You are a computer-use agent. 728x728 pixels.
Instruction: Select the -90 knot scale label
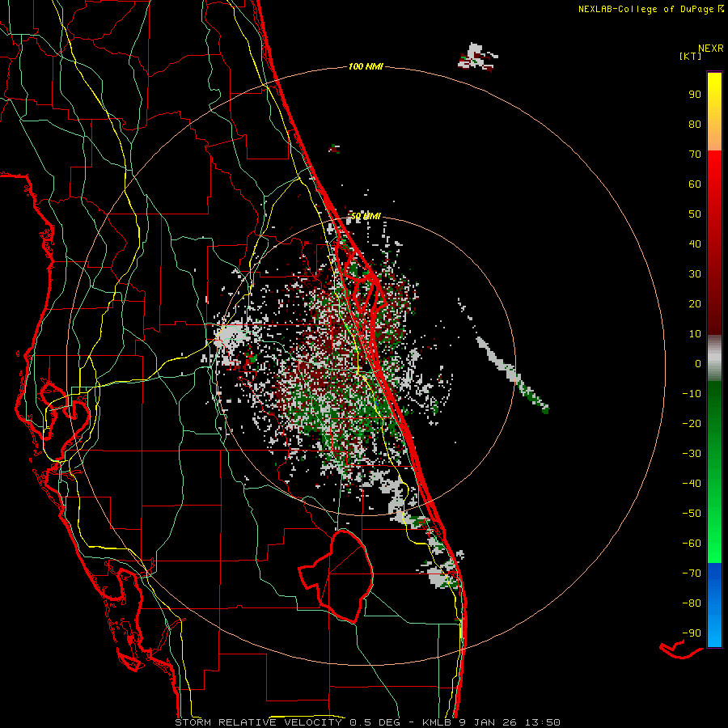692,633
